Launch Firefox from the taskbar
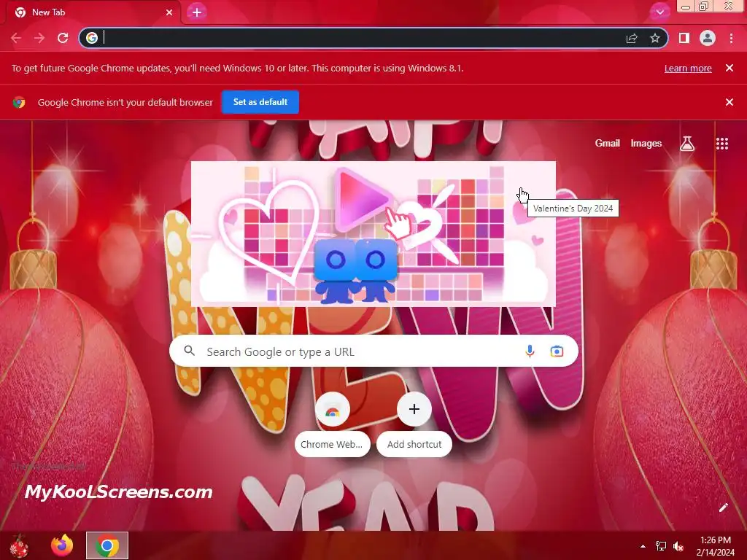The width and height of the screenshot is (747, 560). pos(62,545)
